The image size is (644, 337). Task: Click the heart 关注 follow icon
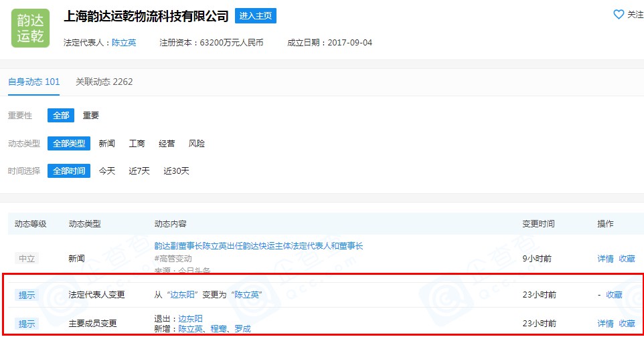[619, 14]
